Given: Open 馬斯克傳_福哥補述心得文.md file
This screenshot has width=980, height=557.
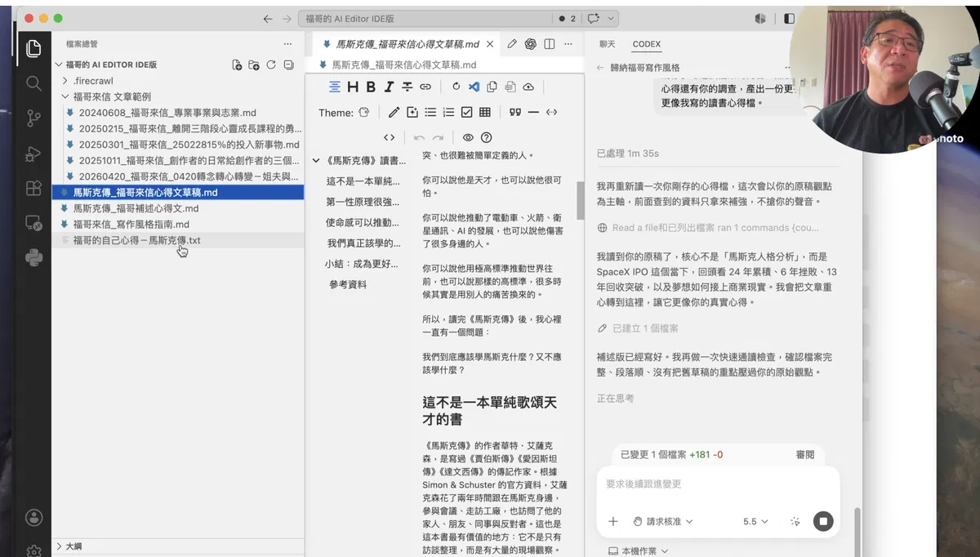Looking at the screenshot, I should click(178, 208).
